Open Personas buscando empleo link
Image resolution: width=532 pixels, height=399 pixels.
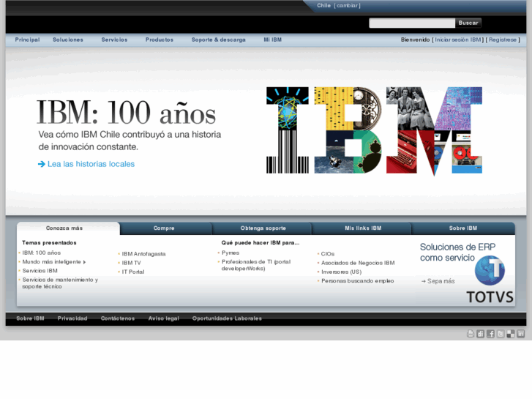point(358,281)
